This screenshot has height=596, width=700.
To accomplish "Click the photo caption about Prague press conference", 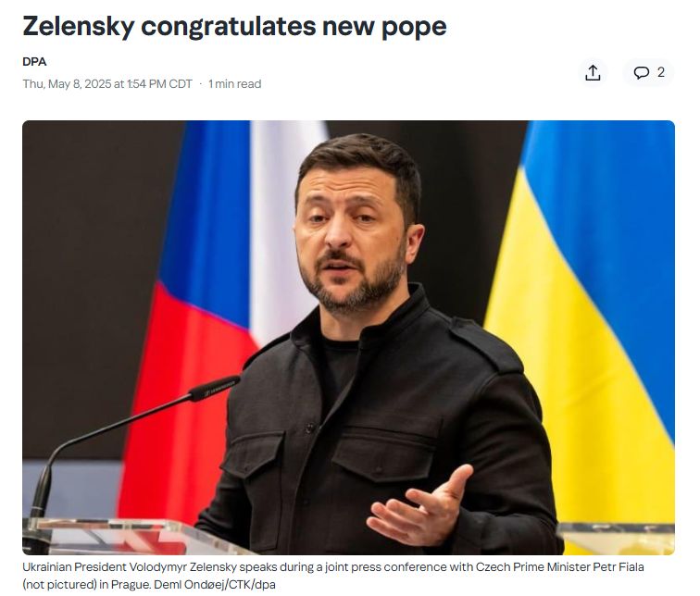I will (x=333, y=576).
